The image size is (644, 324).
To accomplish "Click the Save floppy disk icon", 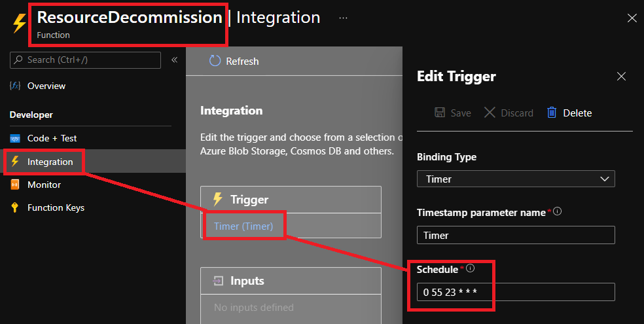I will tap(440, 113).
